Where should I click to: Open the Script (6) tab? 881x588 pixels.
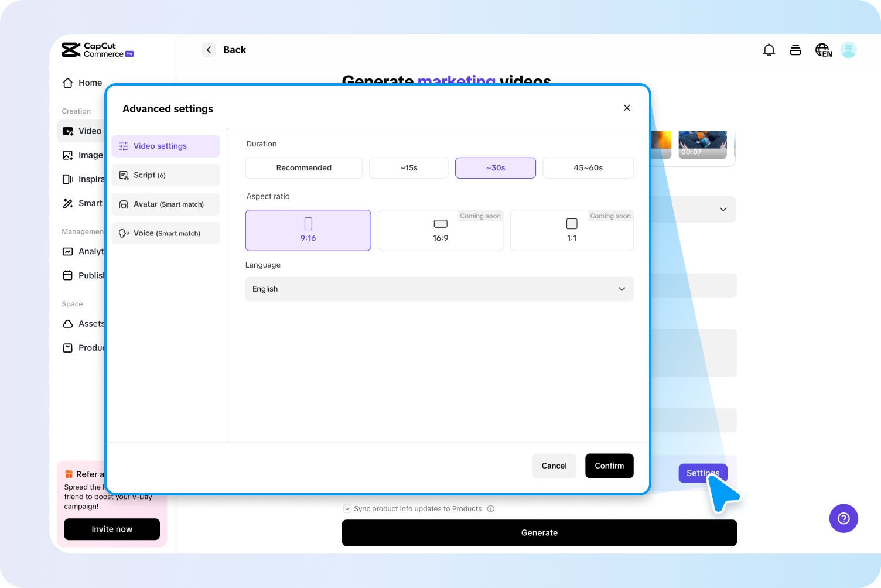166,175
